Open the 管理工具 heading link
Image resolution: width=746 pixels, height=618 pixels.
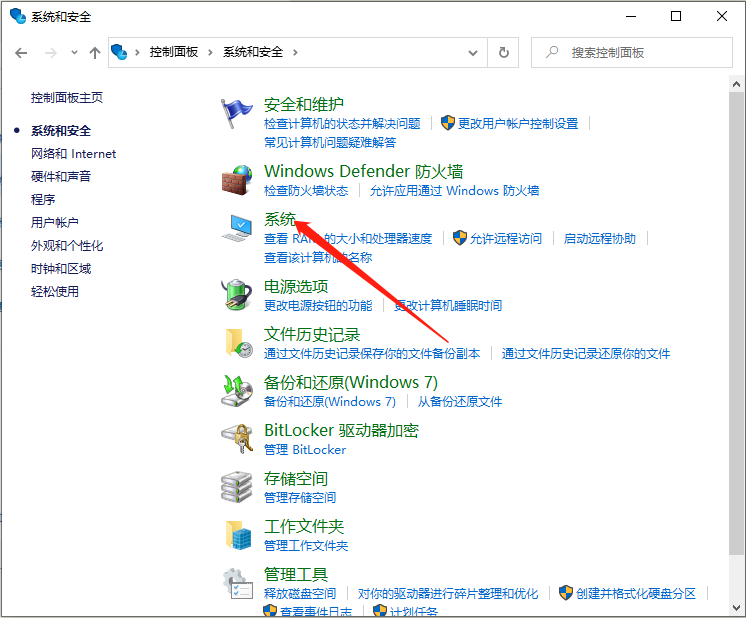[x=296, y=574]
